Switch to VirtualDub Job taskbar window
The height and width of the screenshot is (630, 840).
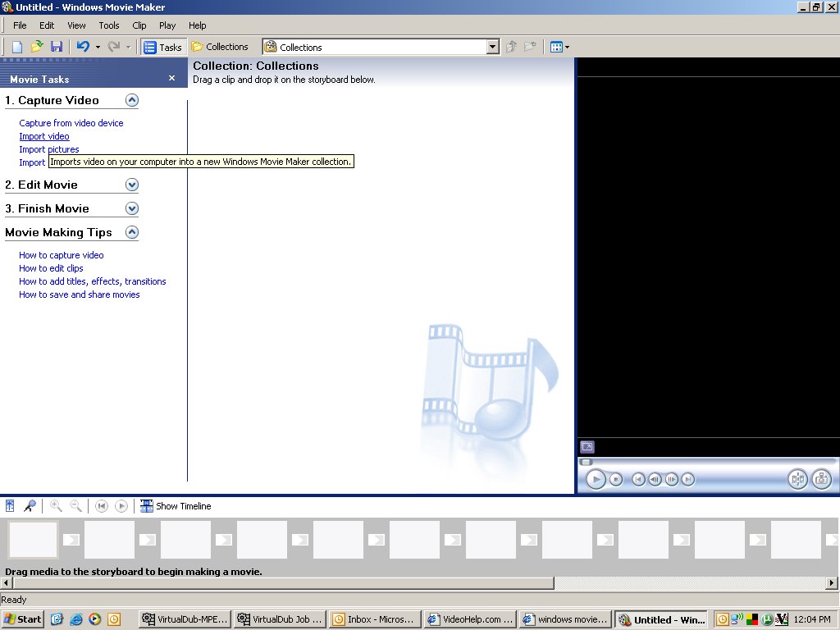coord(281,620)
